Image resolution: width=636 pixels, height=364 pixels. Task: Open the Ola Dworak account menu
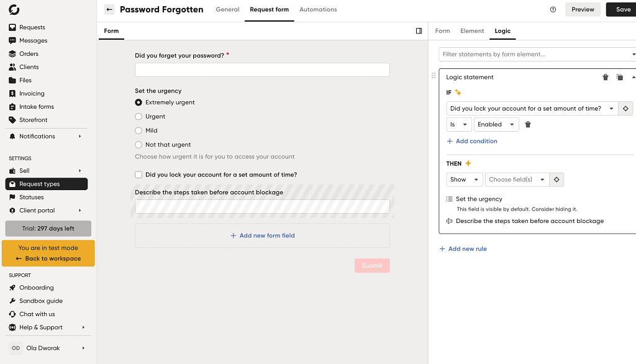point(48,348)
